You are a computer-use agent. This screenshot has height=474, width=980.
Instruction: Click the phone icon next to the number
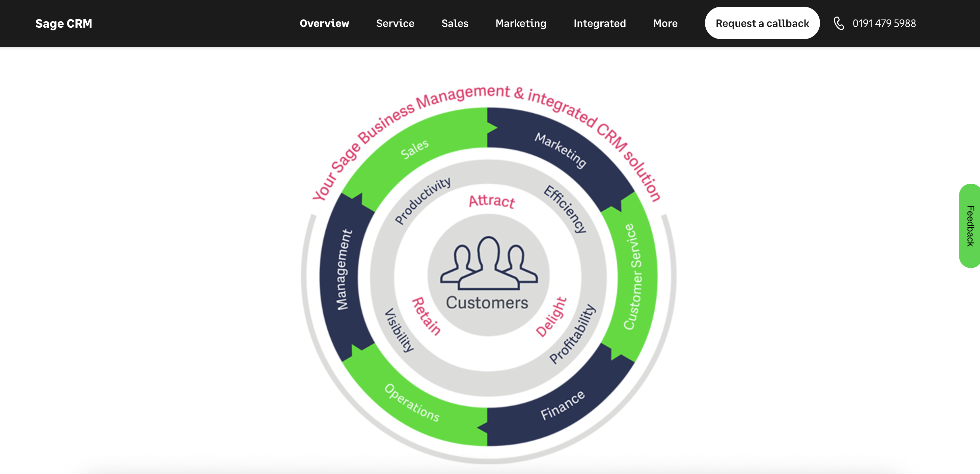[x=839, y=23]
